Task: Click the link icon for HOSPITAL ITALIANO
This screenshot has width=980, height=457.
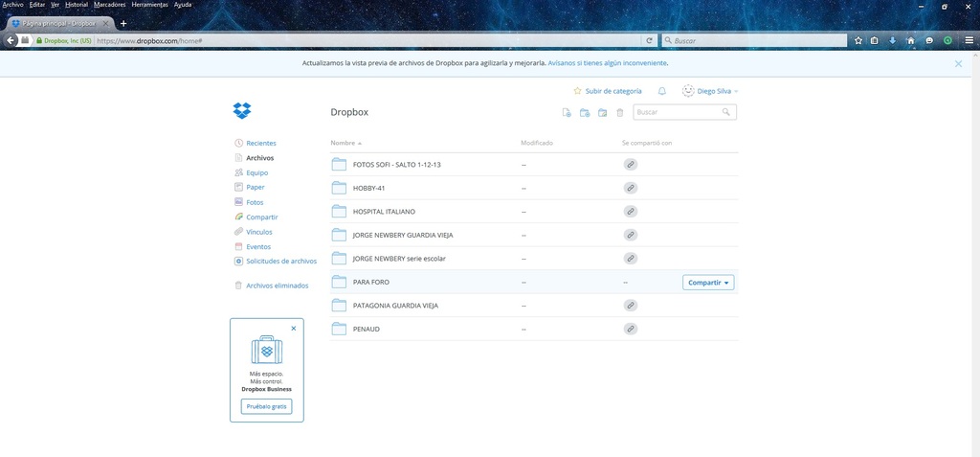Action: point(631,212)
